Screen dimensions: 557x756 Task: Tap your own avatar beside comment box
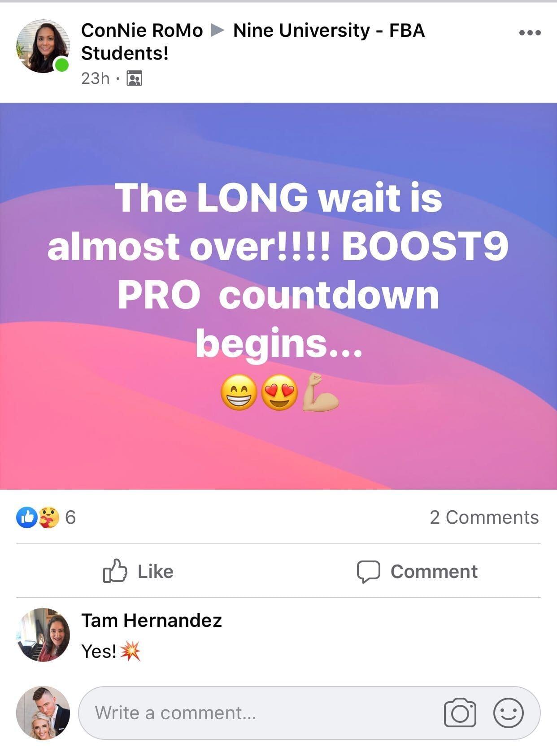click(43, 713)
